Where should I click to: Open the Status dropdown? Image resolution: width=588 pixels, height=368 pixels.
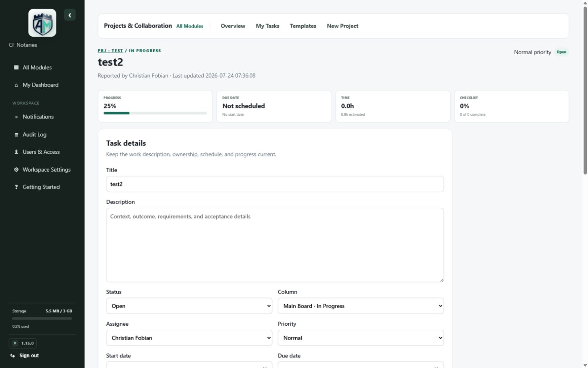[x=189, y=306]
